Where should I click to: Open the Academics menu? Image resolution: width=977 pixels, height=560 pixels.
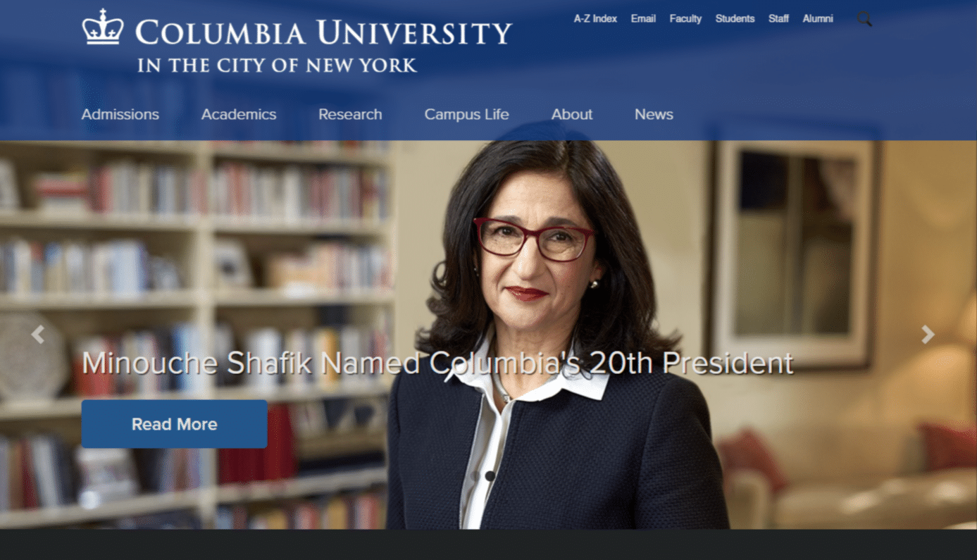click(x=239, y=114)
